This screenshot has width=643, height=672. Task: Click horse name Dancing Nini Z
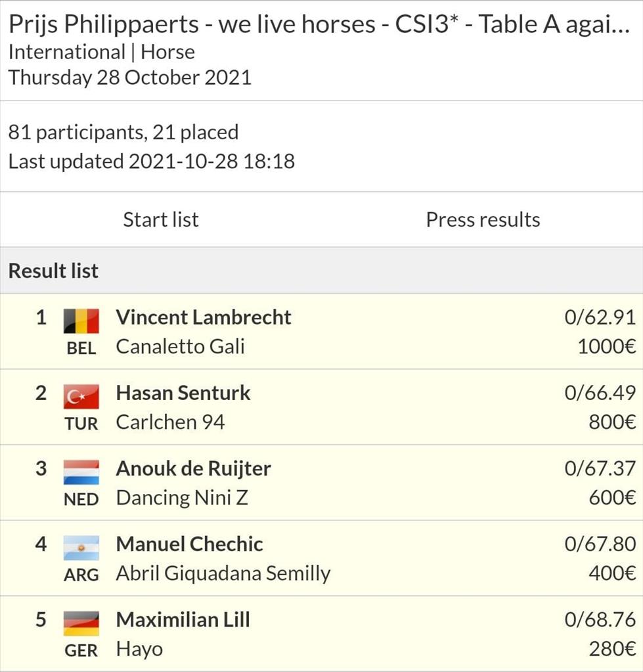(x=182, y=498)
